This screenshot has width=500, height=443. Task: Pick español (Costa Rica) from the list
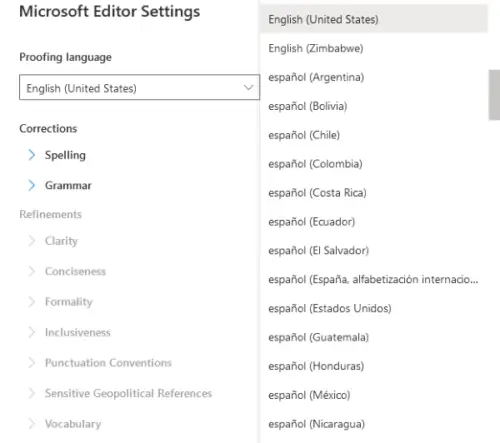coord(374,193)
